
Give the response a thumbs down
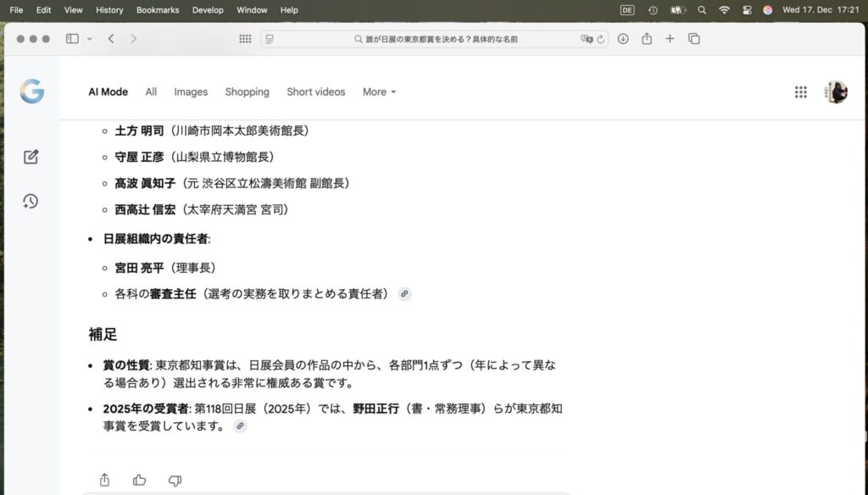pos(175,480)
